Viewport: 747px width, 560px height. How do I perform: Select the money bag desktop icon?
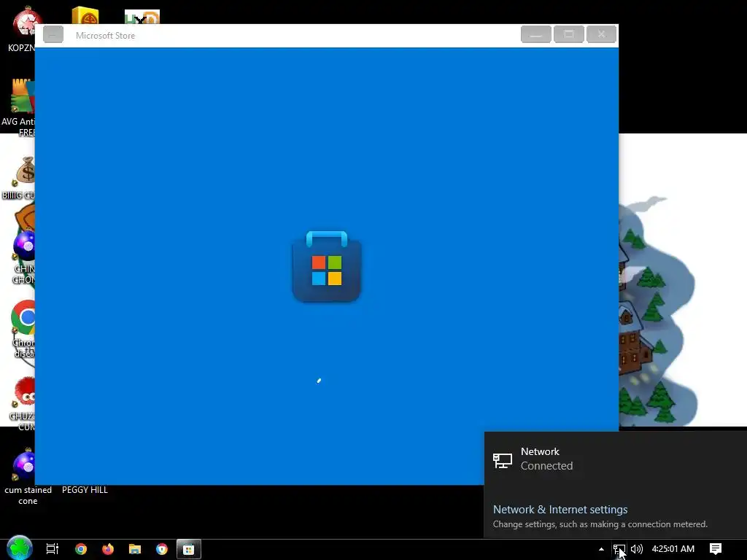tap(21, 178)
